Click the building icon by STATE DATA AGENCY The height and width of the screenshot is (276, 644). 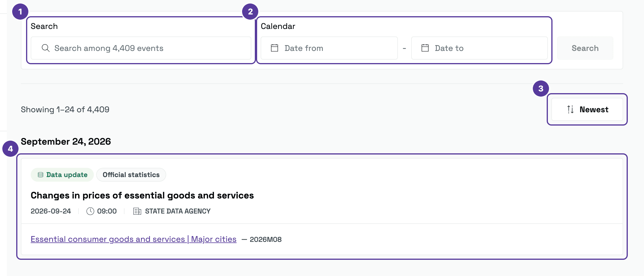137,211
